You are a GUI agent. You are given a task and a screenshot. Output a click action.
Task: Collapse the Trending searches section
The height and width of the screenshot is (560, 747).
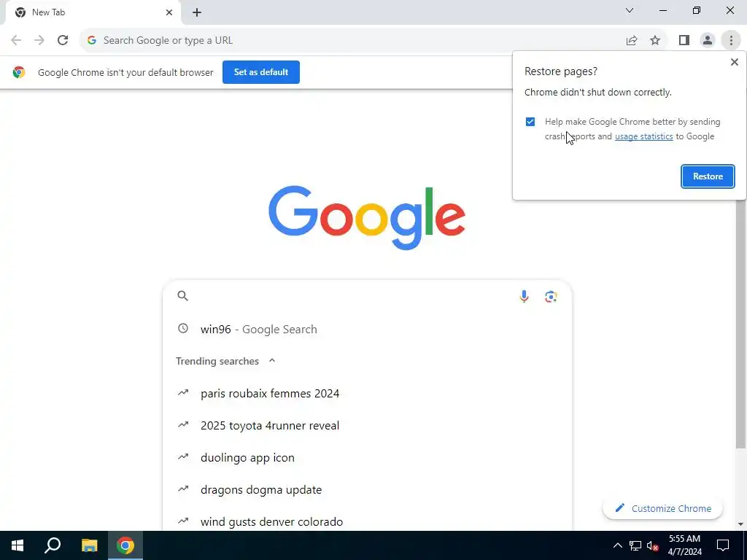(272, 360)
